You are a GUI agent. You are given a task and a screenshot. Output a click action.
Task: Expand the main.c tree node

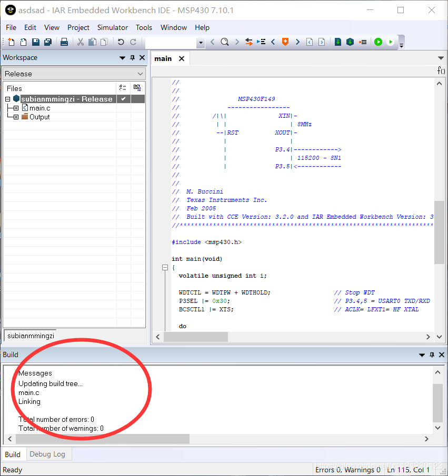click(16, 108)
